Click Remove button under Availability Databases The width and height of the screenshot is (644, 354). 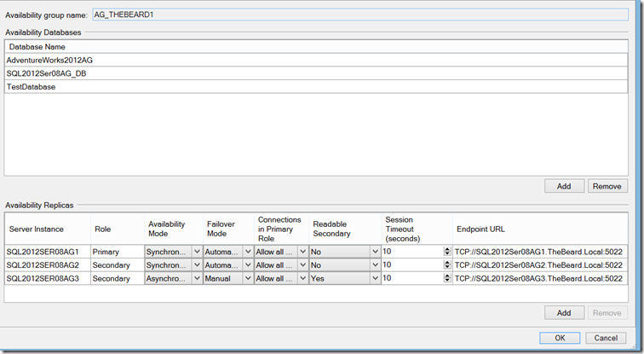607,186
